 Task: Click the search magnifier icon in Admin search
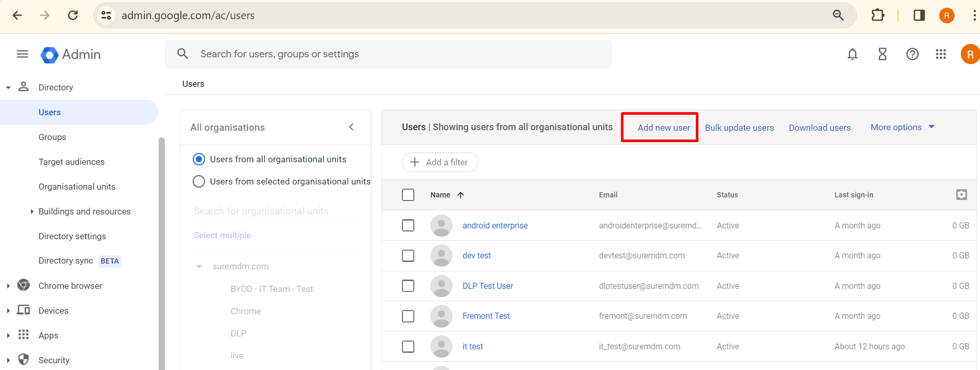click(182, 54)
